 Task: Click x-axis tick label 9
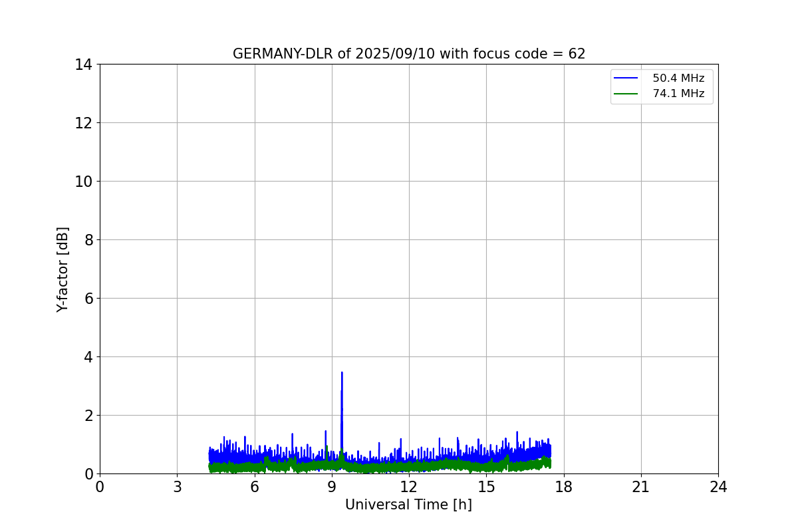[332, 487]
